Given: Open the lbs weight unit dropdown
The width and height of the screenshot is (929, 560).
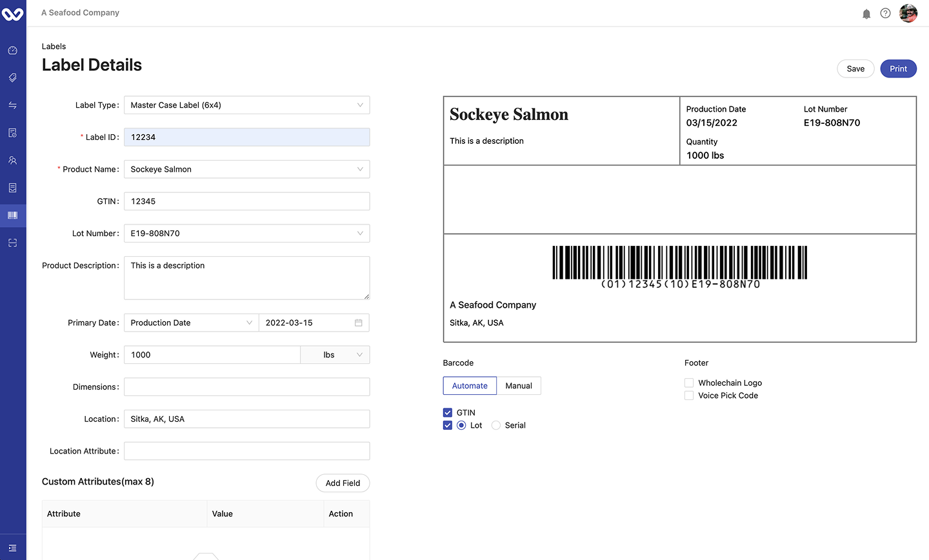Looking at the screenshot, I should click(x=335, y=355).
